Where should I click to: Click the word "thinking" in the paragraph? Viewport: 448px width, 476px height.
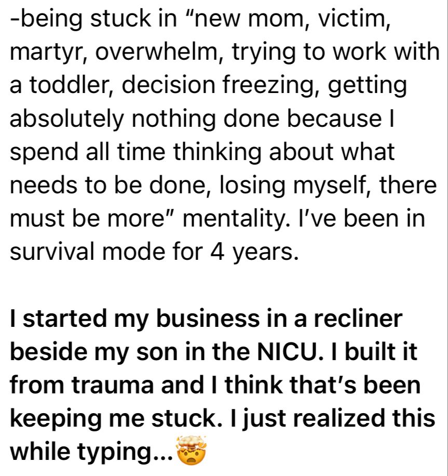(217, 152)
